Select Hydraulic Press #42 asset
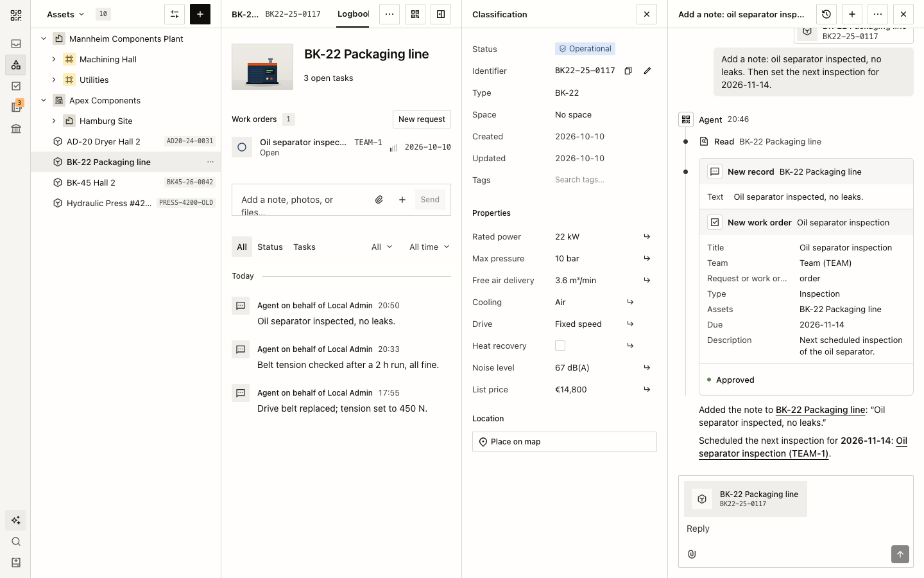924x578 pixels. [x=126, y=203]
